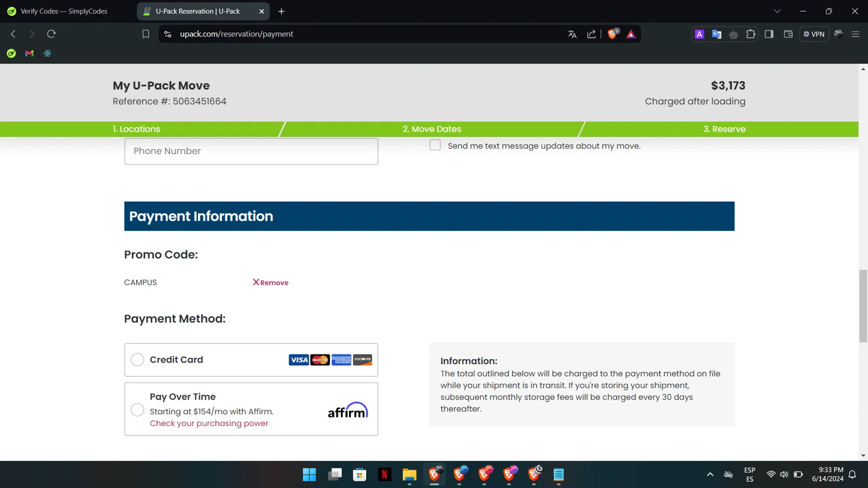Screen dimensions: 868x488
Task: Open the browser main menu
Action: tap(856, 34)
